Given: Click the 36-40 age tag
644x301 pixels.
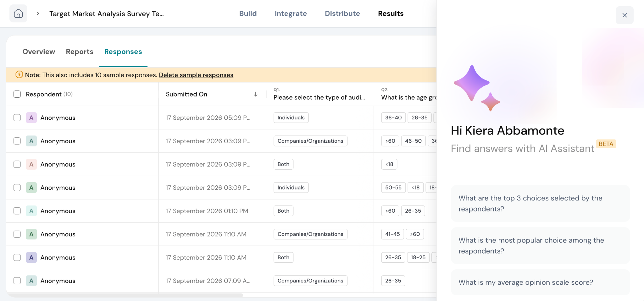Looking at the screenshot, I should coord(393,118).
